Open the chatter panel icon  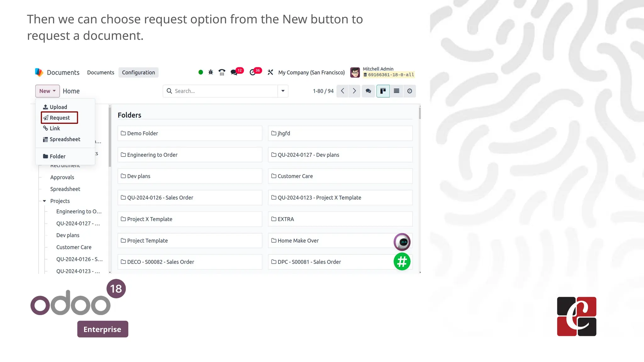tap(368, 91)
